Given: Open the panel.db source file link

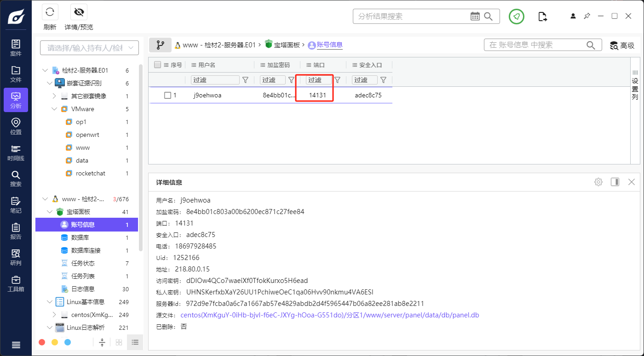Looking at the screenshot, I should click(329, 315).
